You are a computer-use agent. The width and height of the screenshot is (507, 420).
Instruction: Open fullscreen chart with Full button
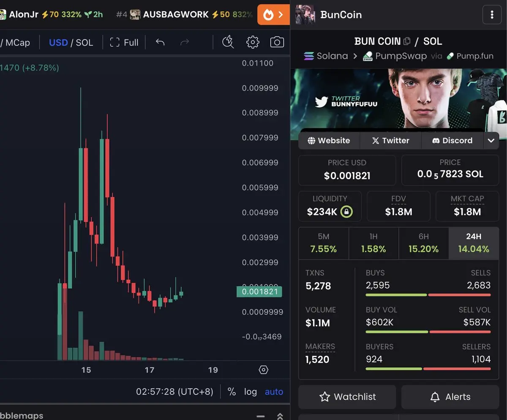(x=124, y=42)
